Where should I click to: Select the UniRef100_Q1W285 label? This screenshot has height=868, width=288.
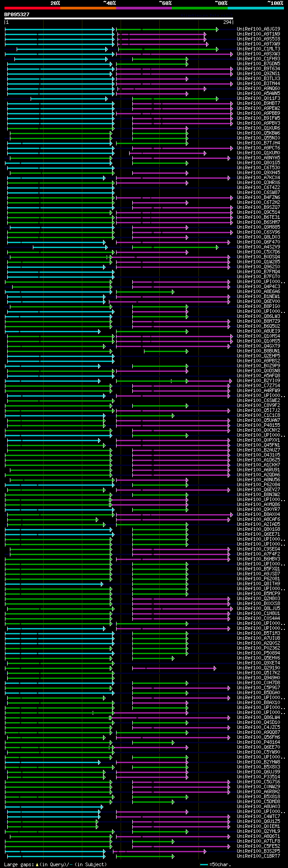(258, 262)
